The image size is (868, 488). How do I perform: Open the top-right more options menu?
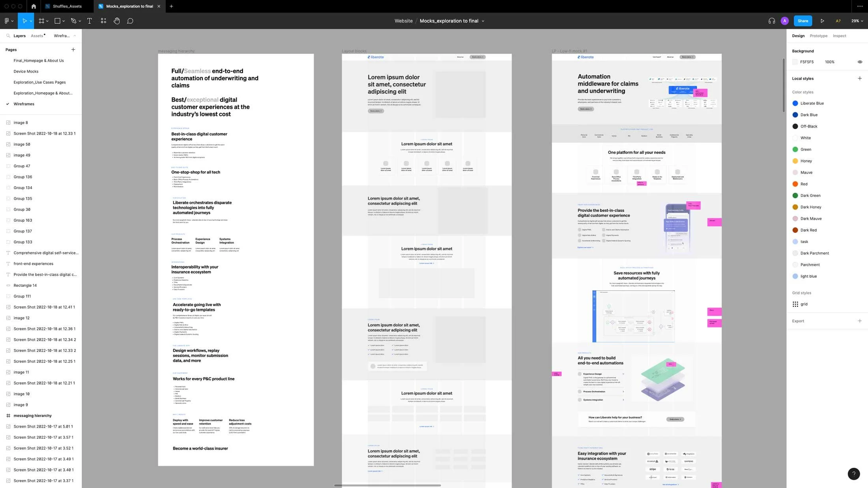pos(860,6)
